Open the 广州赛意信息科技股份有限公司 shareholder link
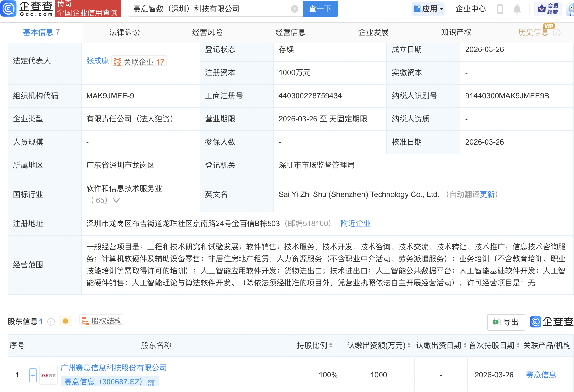 coord(113,368)
